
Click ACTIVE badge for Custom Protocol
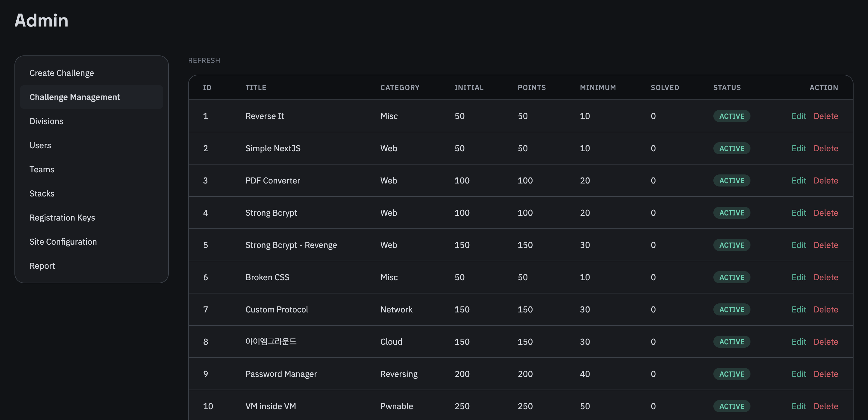(731, 309)
